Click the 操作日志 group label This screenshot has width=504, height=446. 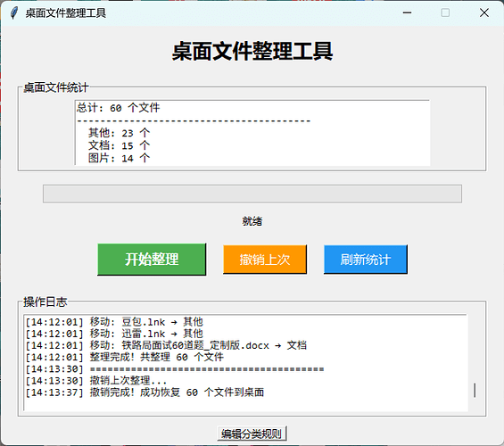(x=45, y=301)
